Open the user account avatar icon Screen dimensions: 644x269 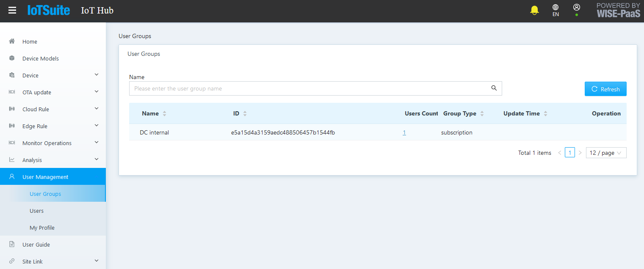576,8
